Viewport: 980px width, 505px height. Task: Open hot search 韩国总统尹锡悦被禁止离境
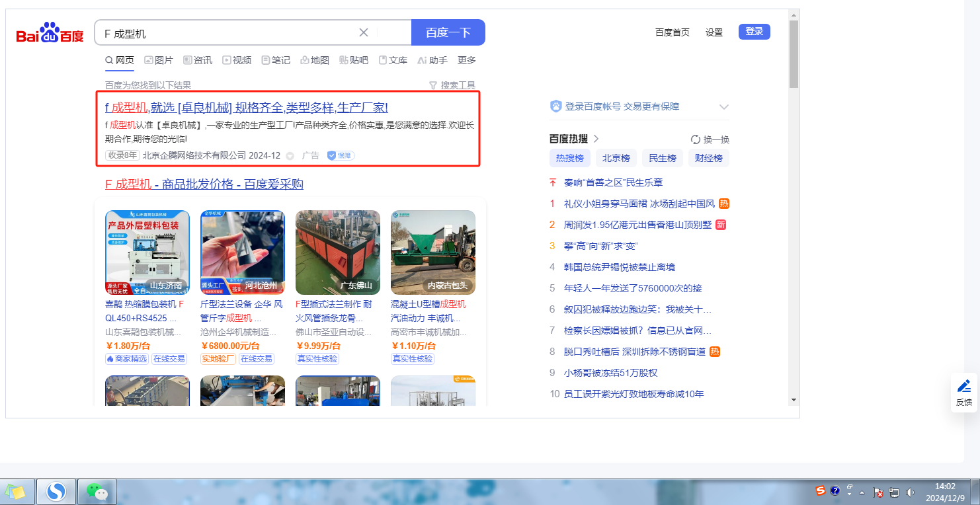[620, 267]
